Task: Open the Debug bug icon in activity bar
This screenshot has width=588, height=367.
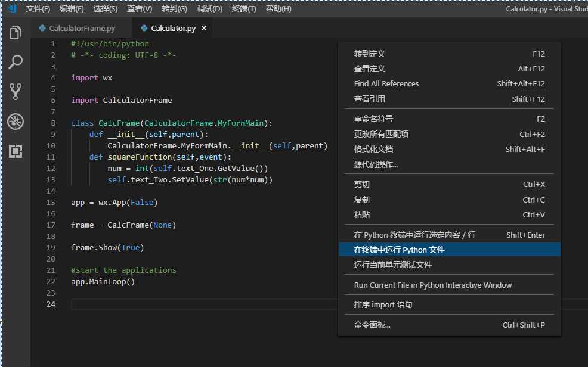Action: pyautogui.click(x=16, y=122)
